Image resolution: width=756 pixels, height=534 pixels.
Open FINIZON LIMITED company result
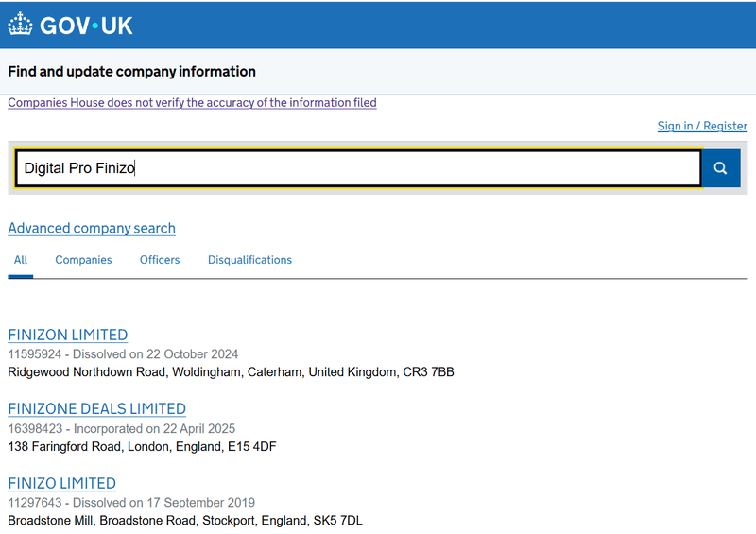(68, 335)
